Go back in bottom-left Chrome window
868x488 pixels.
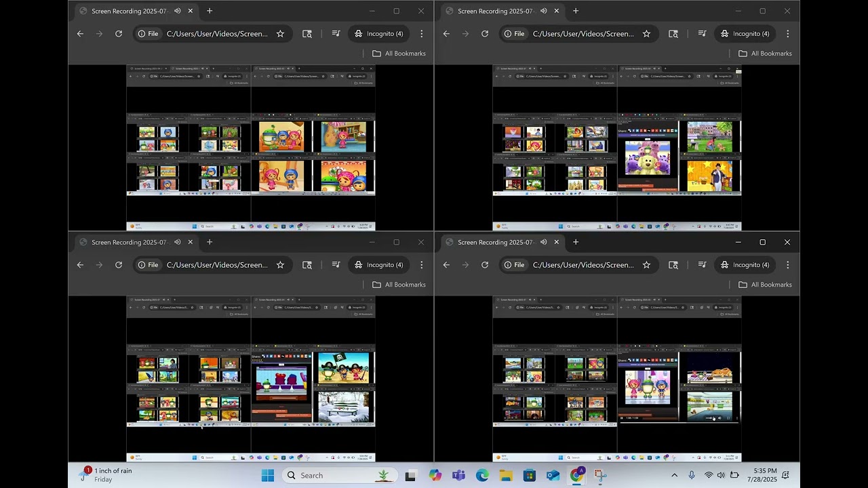coord(80,265)
